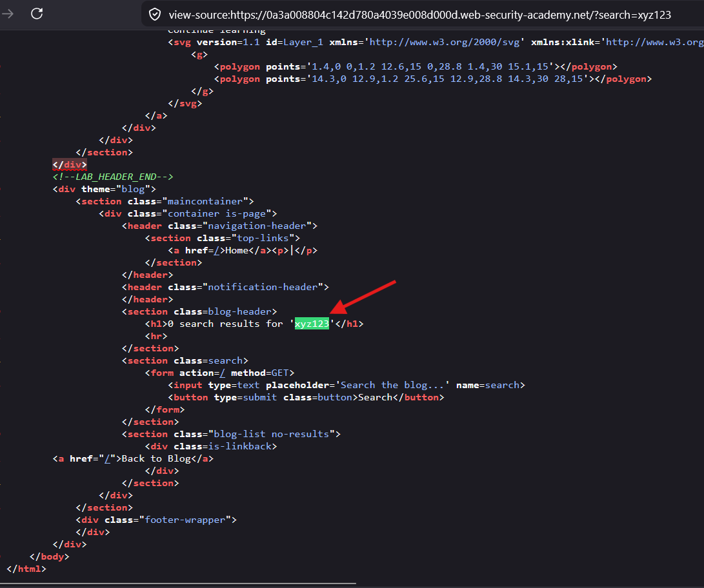Open the http://www.w3.org/2000/svg namespace link
704x588 pixels.
coord(444,42)
